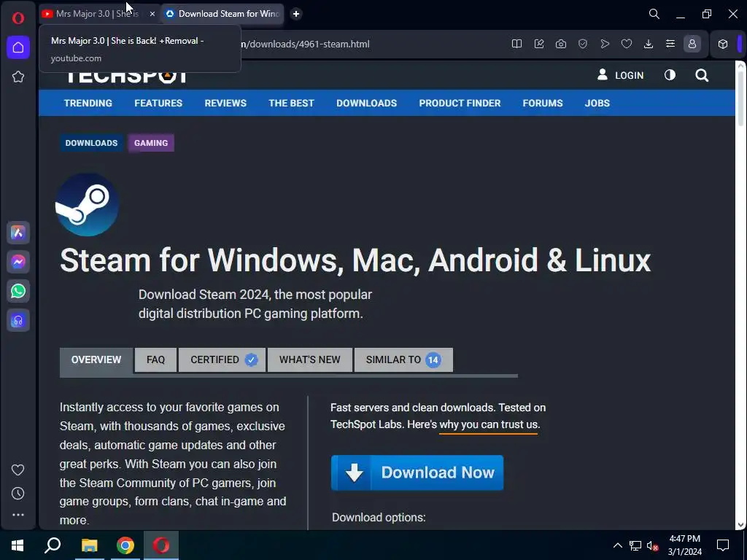747x560 pixels.
Task: Open the downloads icon in toolbar
Action: (649, 44)
